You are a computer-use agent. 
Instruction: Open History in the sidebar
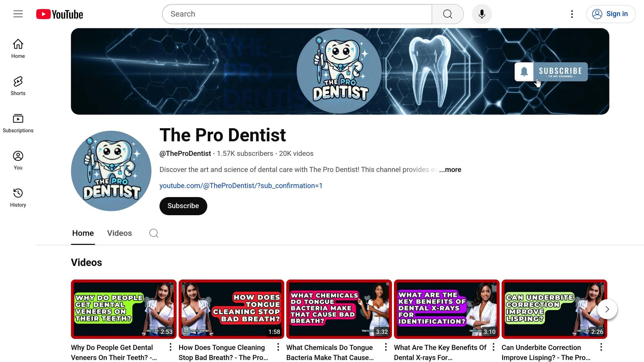[18, 198]
